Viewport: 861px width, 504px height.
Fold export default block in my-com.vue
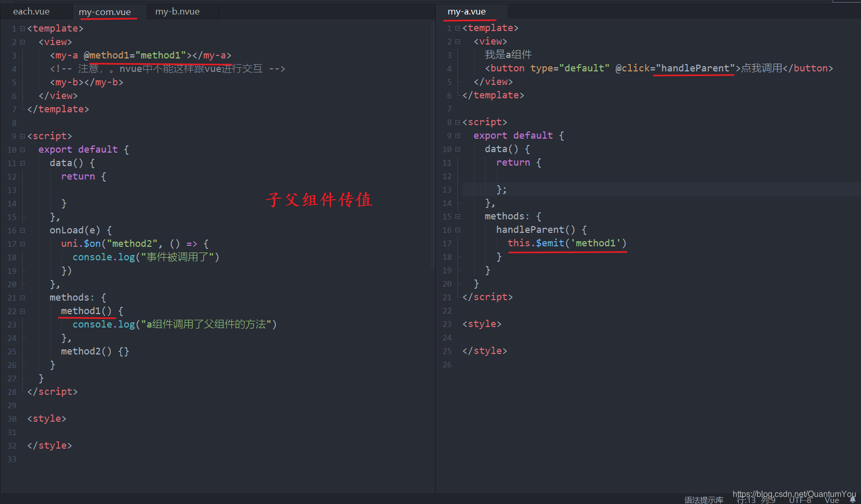pyautogui.click(x=22, y=150)
